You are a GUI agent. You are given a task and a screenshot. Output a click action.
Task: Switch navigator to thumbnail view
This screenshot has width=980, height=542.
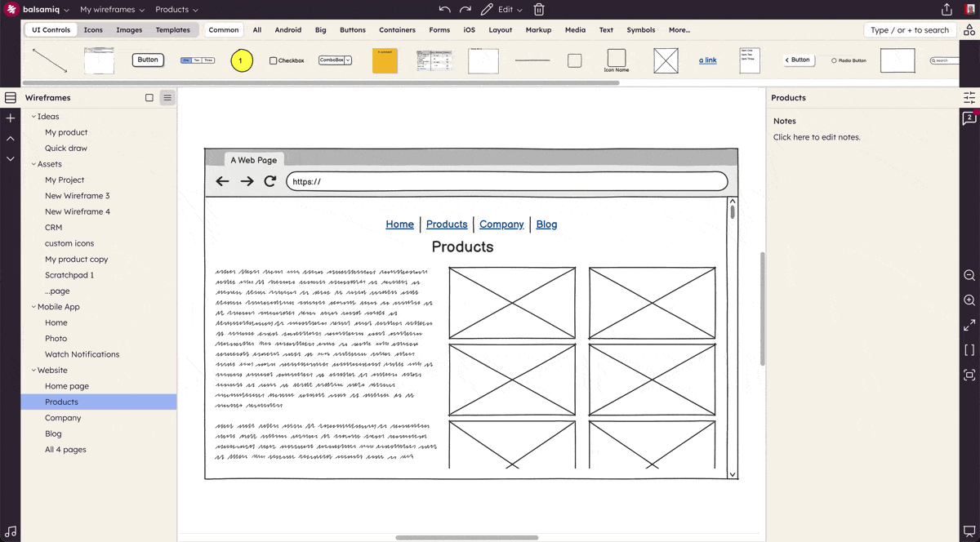pyautogui.click(x=149, y=98)
